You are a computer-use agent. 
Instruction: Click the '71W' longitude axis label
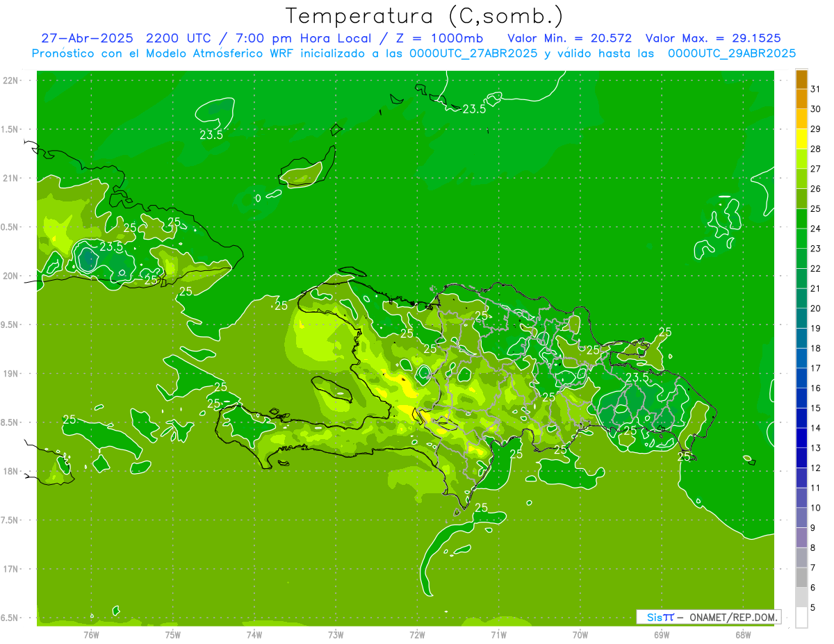click(498, 635)
